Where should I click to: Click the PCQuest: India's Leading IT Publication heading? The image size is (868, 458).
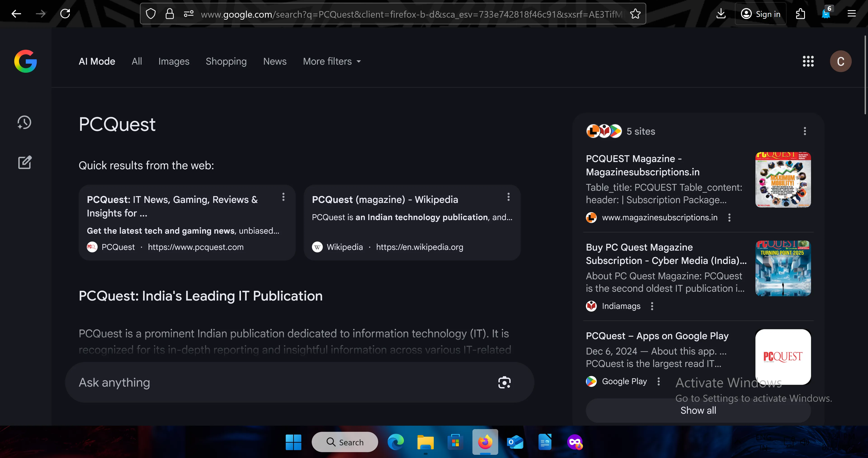pos(200,296)
